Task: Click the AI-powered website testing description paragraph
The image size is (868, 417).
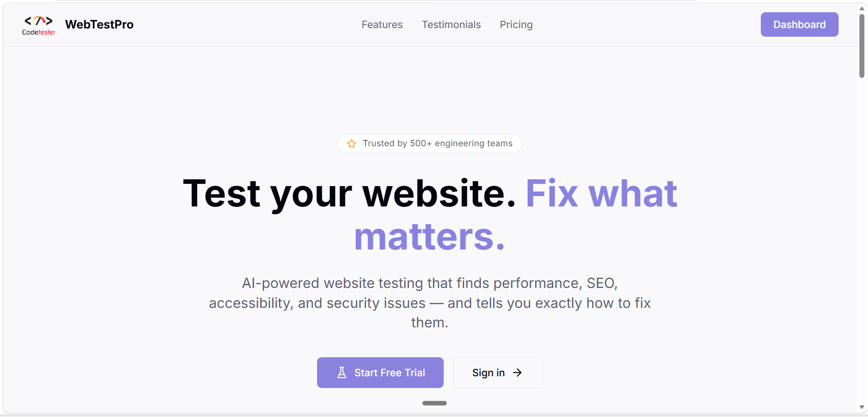Action: (x=430, y=302)
